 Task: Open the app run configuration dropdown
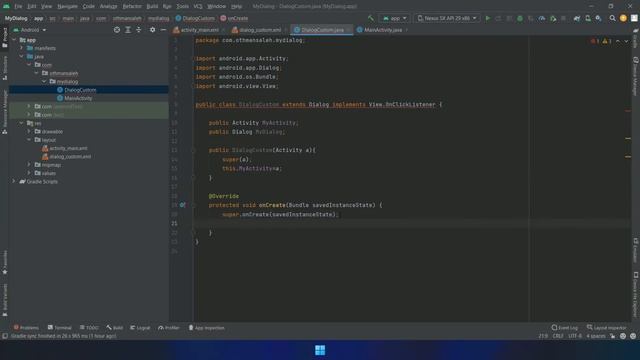[x=394, y=18]
